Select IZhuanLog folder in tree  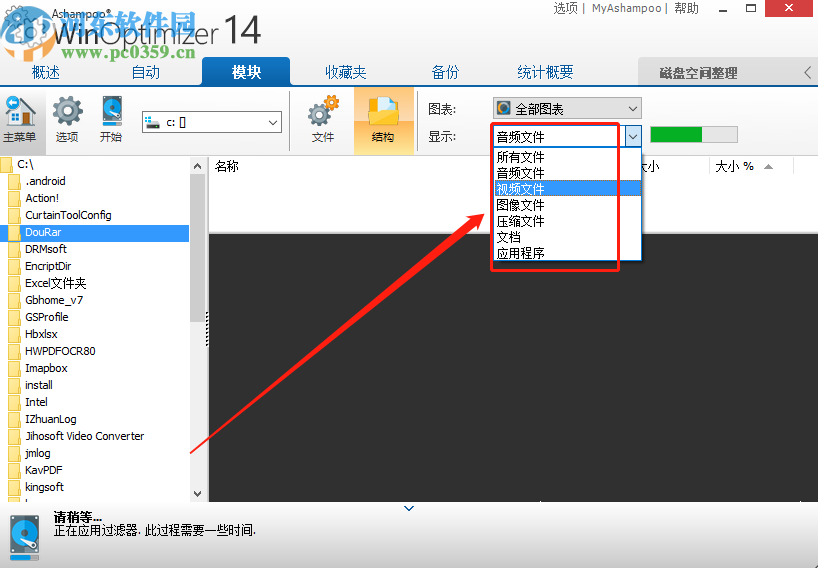(x=51, y=419)
